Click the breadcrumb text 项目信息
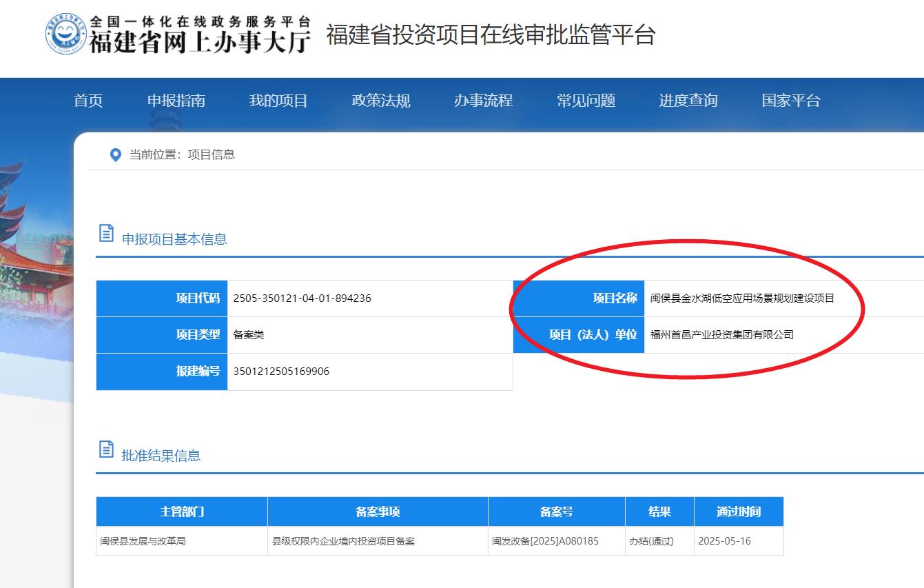Screen dimensions: 924x588 click(x=212, y=155)
